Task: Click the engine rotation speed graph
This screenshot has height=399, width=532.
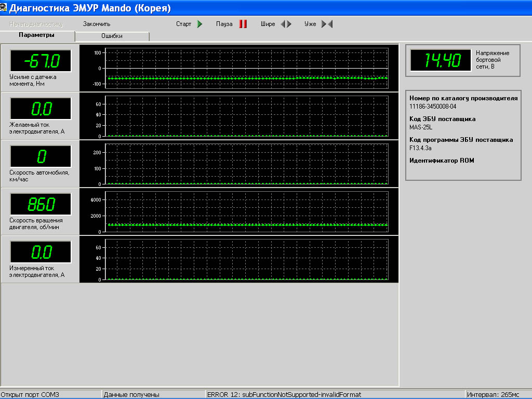Action: [x=246, y=211]
